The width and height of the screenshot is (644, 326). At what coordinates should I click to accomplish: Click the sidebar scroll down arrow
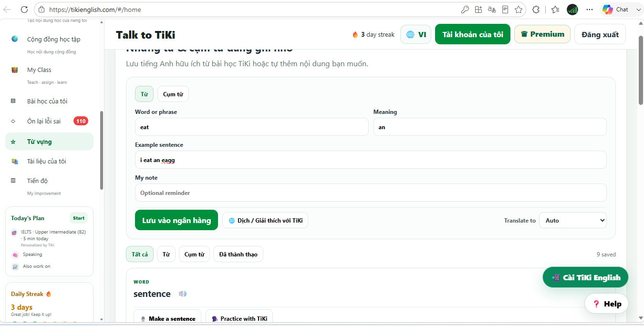(102, 319)
